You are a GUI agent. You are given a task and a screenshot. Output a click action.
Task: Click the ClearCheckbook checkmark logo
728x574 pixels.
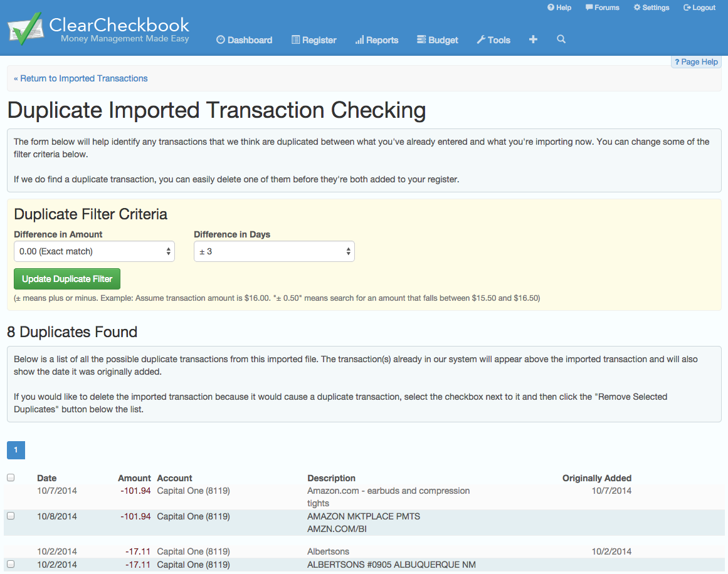point(25,28)
